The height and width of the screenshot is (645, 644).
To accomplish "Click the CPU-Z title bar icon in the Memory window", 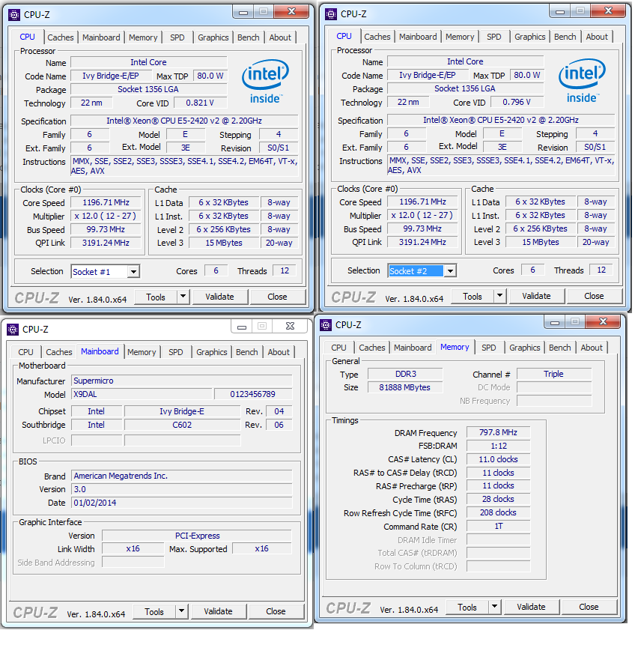I will pyautogui.click(x=325, y=325).
